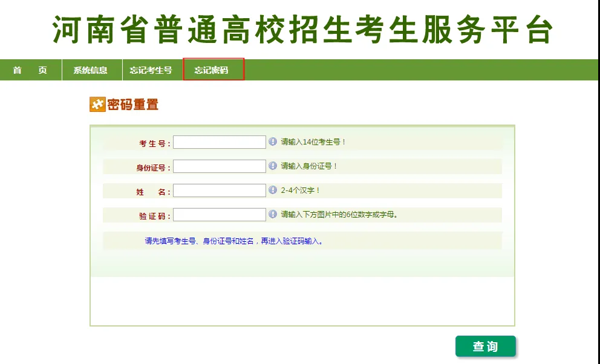Image resolution: width=600 pixels, height=364 pixels.
Task: Click the 密码重置 heading text
Action: 132,105
